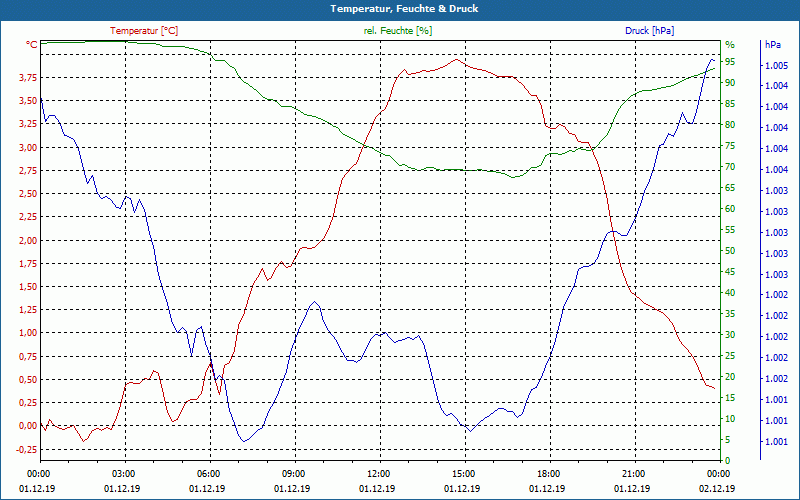Click the green '%' unit label
This screenshot has width=800, height=500.
coord(730,45)
